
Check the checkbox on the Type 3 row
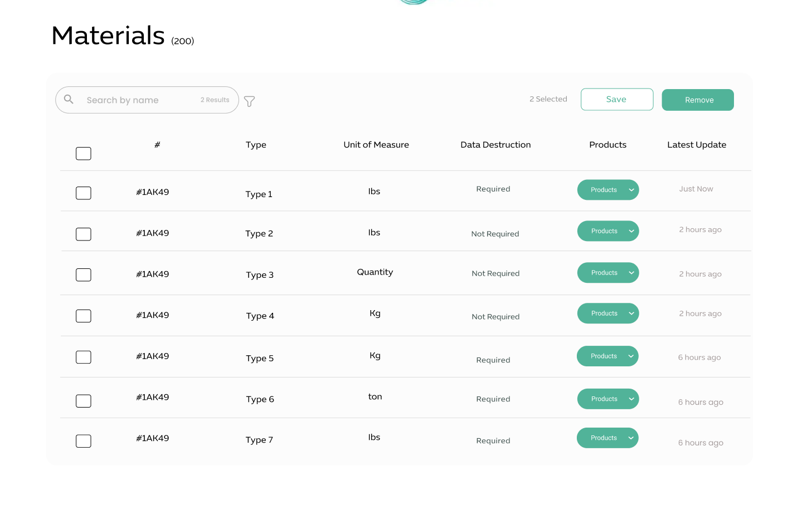[x=83, y=274]
